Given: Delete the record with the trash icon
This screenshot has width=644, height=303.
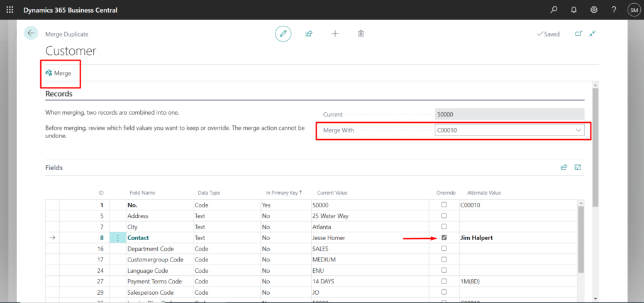Looking at the screenshot, I should [x=360, y=34].
